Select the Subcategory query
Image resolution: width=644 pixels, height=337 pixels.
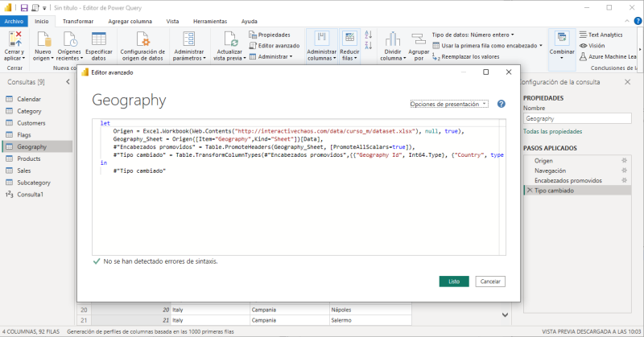tap(37, 183)
